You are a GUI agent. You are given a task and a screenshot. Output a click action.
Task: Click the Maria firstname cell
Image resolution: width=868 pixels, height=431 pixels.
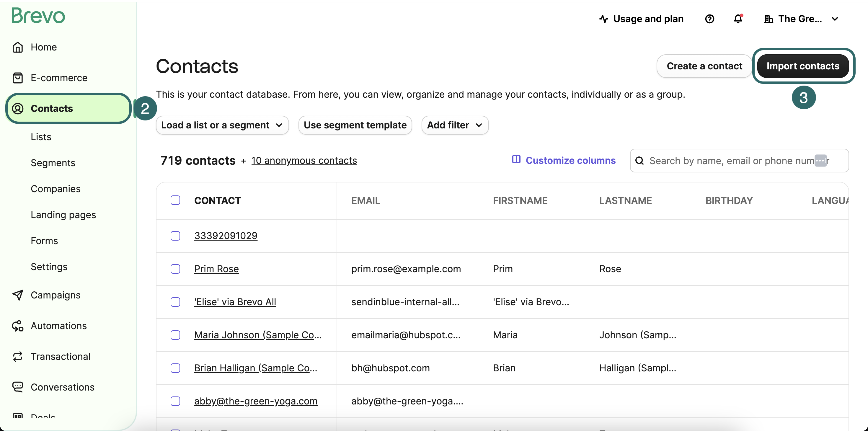(505, 335)
